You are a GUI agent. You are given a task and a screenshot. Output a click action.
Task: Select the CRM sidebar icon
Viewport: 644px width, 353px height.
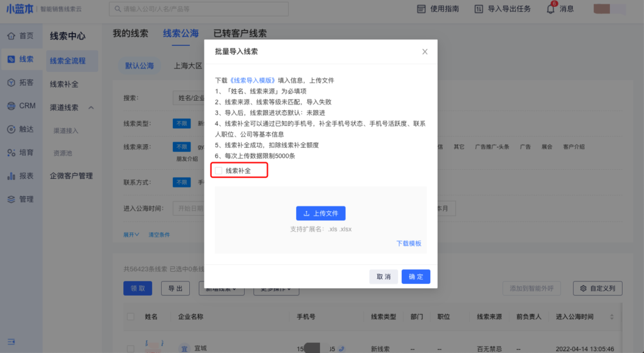pyautogui.click(x=11, y=106)
